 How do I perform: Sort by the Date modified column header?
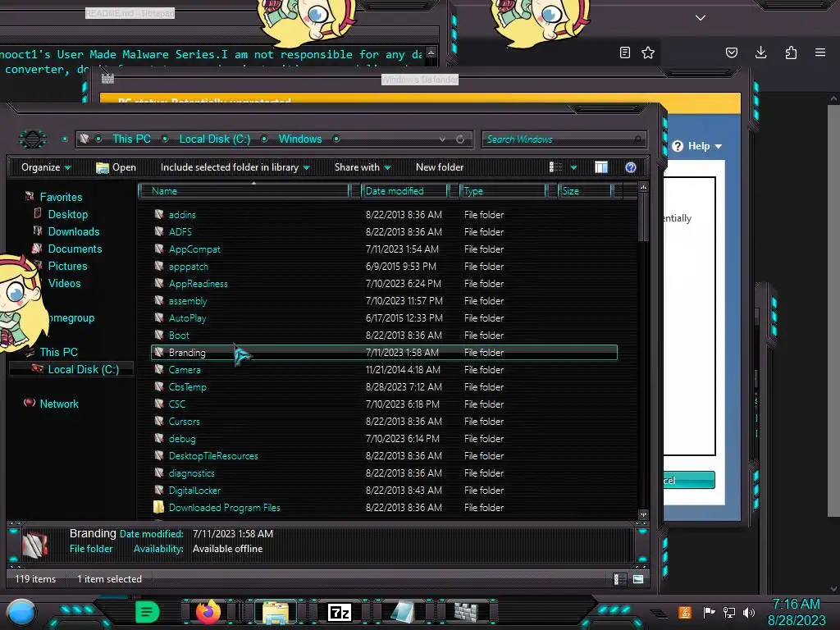click(x=404, y=190)
